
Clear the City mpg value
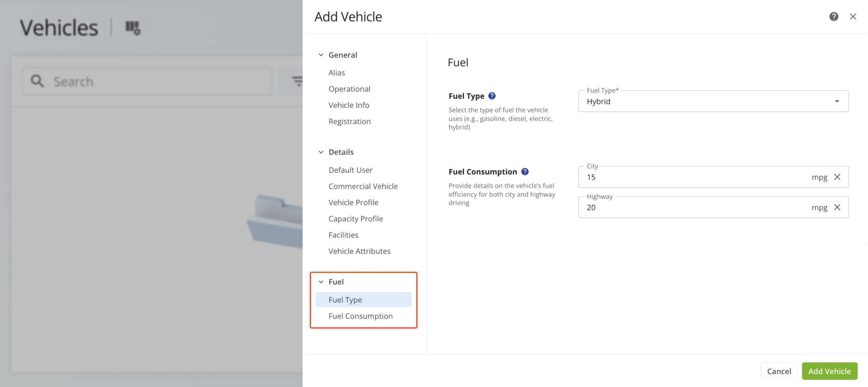[x=837, y=177]
